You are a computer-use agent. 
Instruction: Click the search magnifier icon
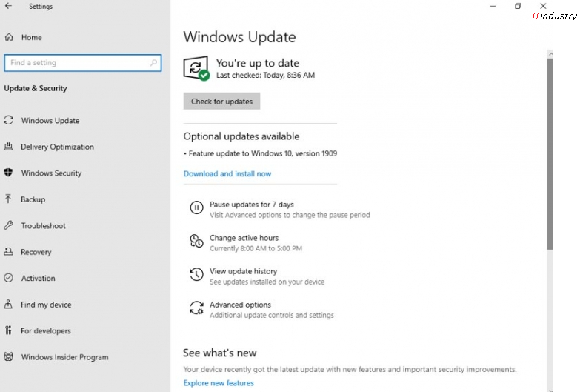[x=153, y=62]
